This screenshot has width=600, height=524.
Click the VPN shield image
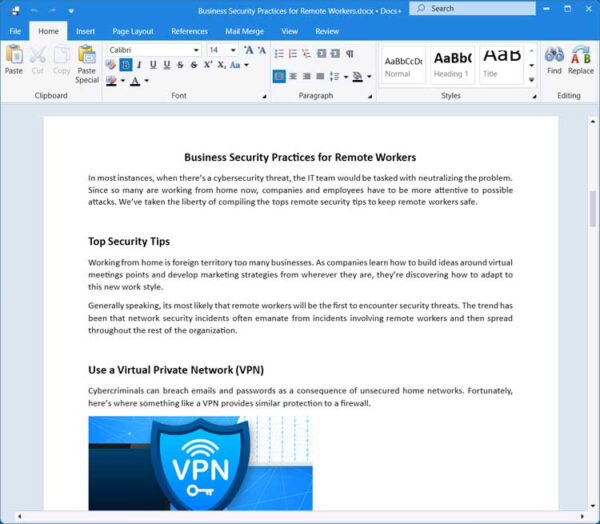[200, 463]
